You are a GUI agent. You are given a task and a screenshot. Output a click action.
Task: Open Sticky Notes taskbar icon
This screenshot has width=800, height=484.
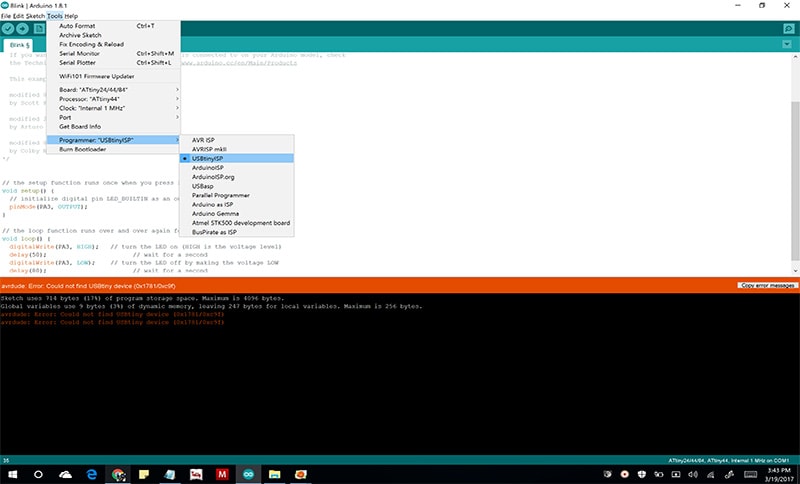pyautogui.click(x=144, y=474)
